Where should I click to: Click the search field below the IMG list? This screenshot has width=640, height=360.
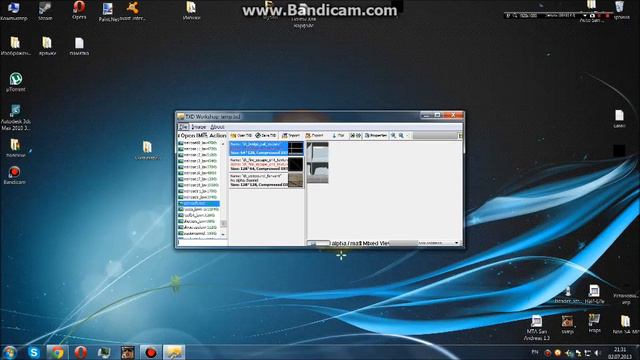202,242
